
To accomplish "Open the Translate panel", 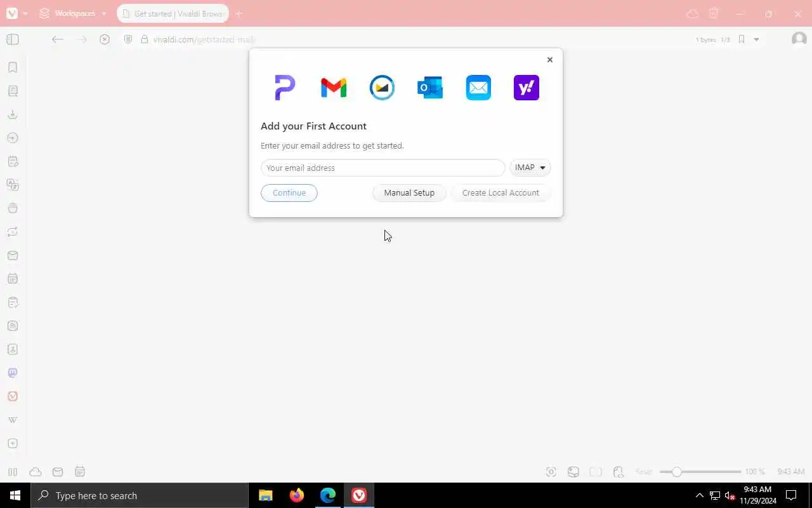I will [13, 185].
